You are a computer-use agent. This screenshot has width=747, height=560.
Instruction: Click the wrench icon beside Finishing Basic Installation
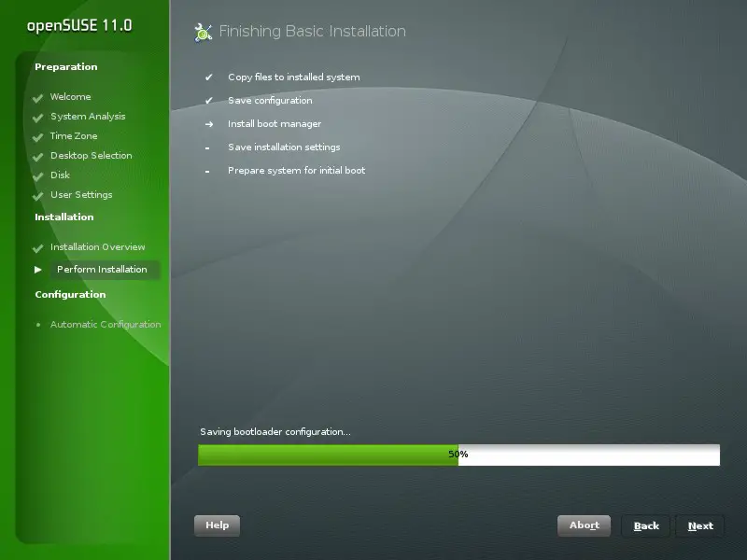click(204, 33)
